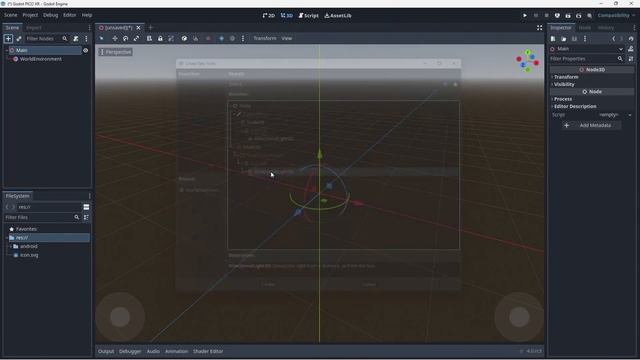Open the Project menu
640x360 pixels.
30,15
